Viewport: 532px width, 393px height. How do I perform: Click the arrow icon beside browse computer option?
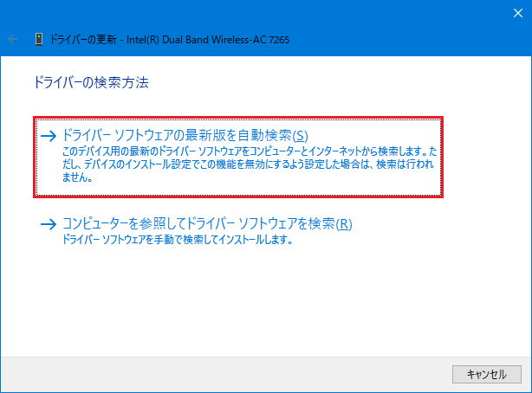[49, 225]
